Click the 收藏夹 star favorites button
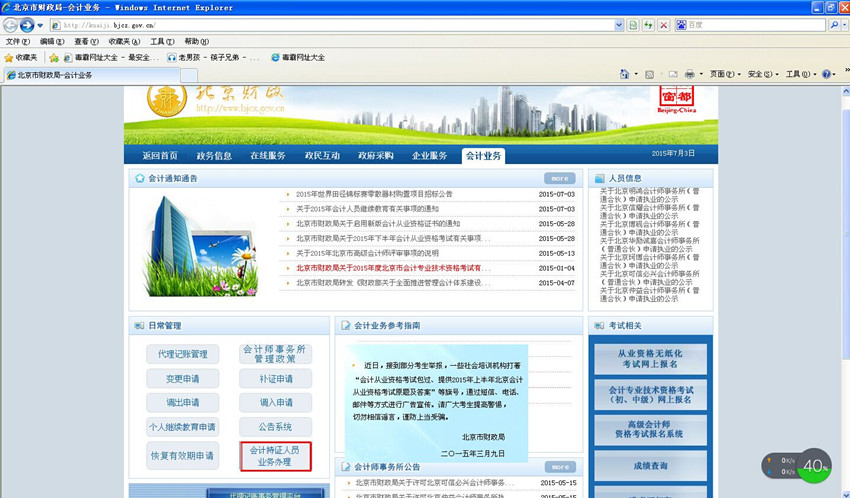 [x=21, y=57]
